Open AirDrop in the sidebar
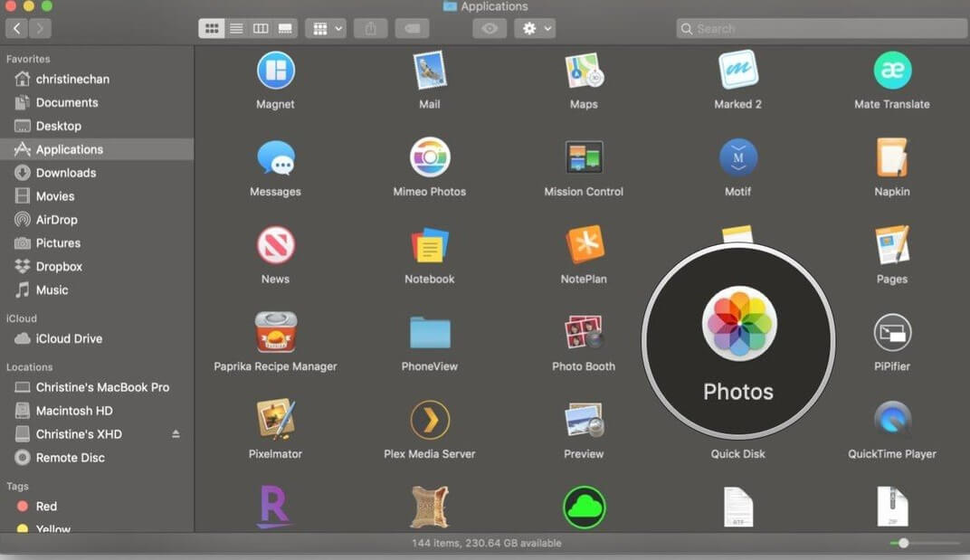 [97, 220]
